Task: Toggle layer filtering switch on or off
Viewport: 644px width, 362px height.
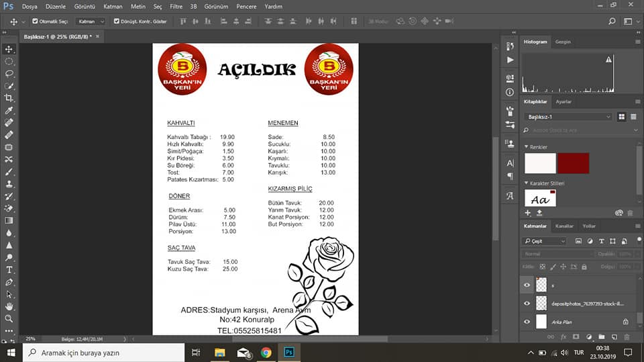Action: [639, 239]
